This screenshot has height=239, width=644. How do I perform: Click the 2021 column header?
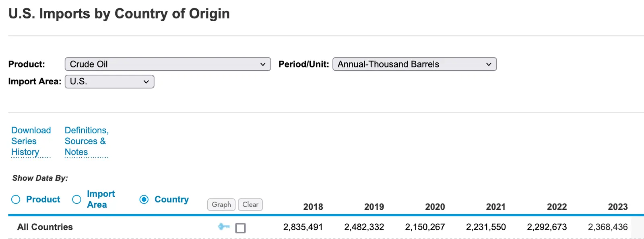(x=495, y=207)
